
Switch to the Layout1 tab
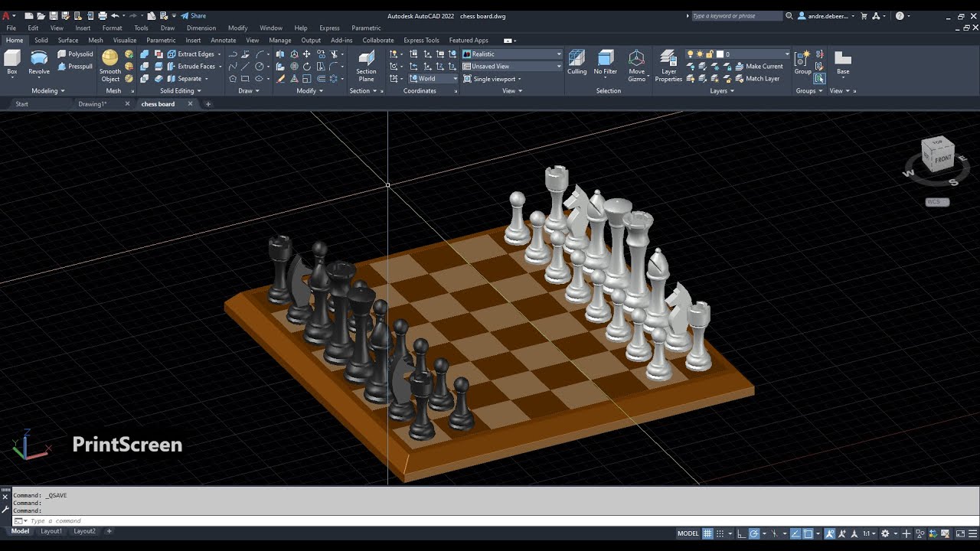point(51,531)
